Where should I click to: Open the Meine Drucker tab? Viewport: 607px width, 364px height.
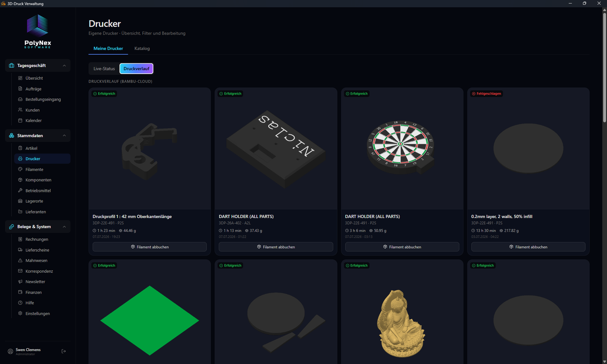click(x=108, y=49)
